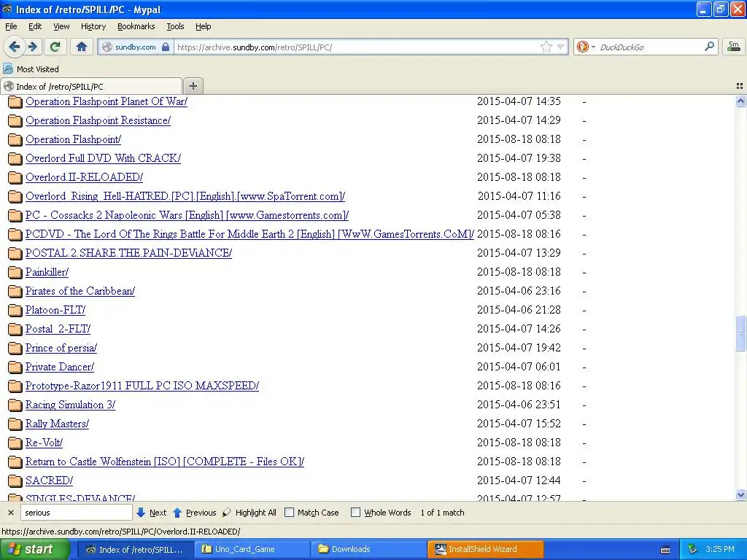747x560 pixels.
Task: Open 'Prince of persia/' folder link
Action: click(61, 348)
